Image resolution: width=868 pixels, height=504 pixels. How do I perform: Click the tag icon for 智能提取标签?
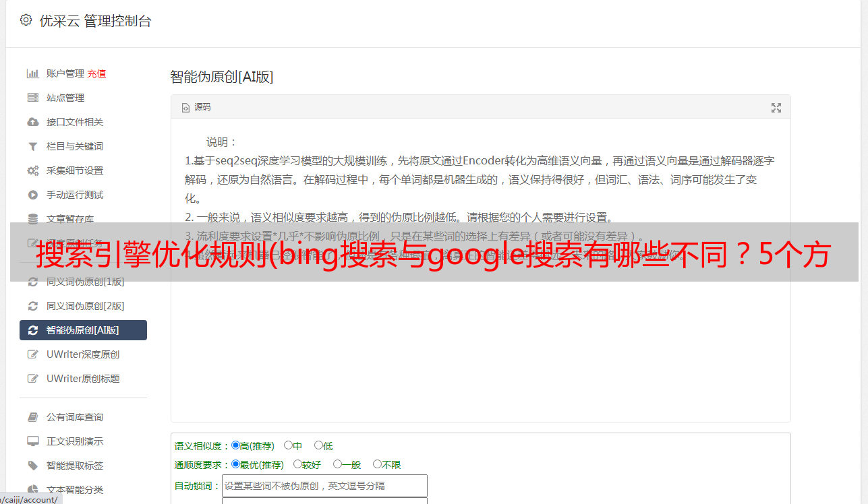click(32, 466)
